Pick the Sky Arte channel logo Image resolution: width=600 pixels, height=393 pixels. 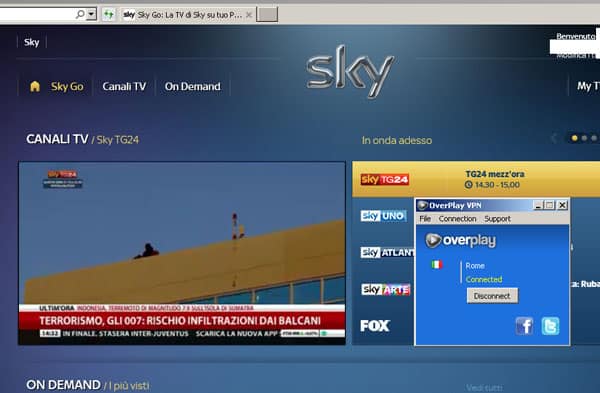tap(385, 289)
